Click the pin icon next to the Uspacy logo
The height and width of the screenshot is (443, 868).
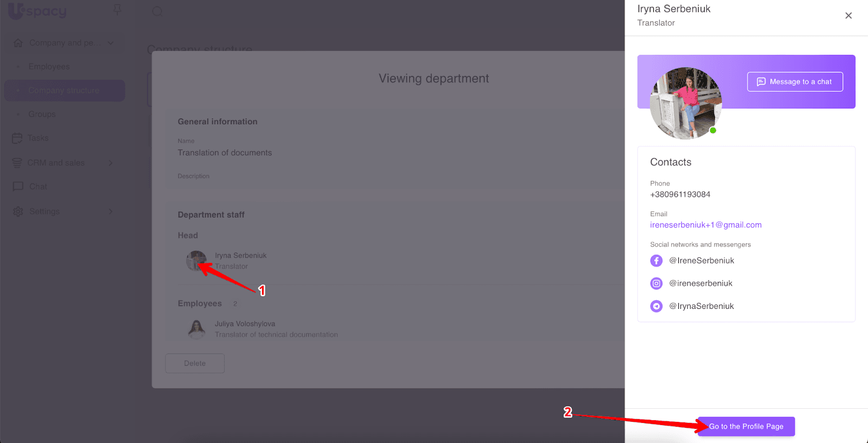point(117,10)
